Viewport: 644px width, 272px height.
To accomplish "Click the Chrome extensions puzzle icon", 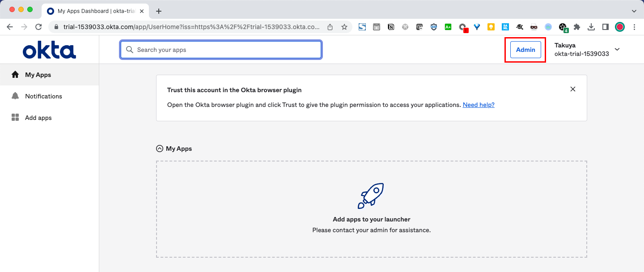I will 577,27.
